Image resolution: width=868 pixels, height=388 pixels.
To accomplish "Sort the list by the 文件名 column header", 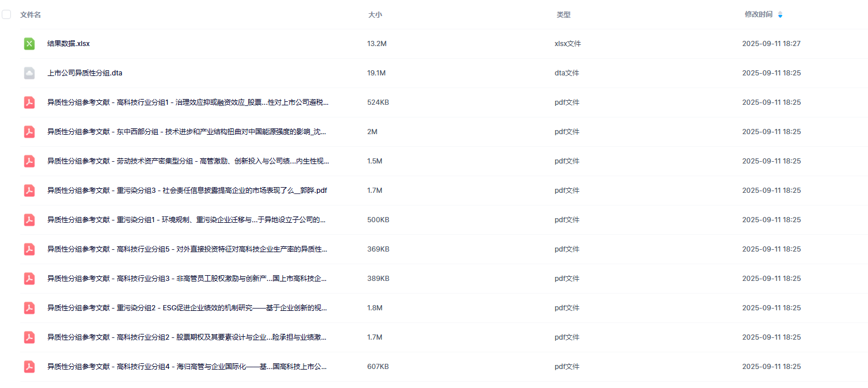I will (x=31, y=14).
